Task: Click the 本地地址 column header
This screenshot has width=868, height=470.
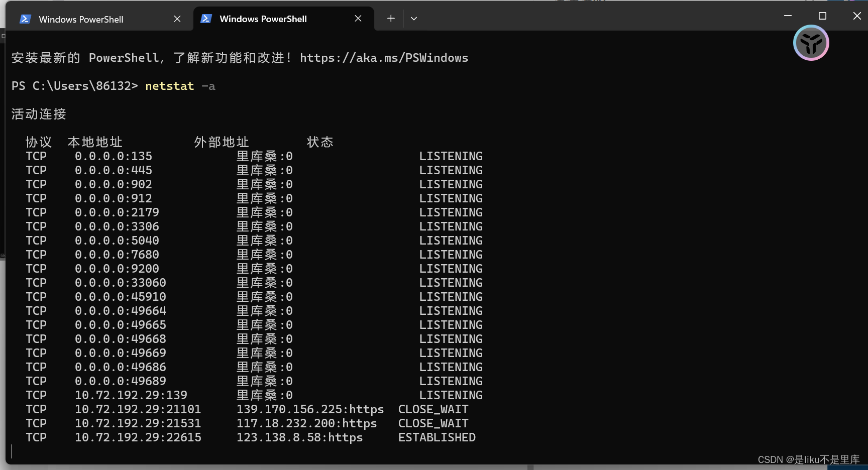Action: pos(95,142)
